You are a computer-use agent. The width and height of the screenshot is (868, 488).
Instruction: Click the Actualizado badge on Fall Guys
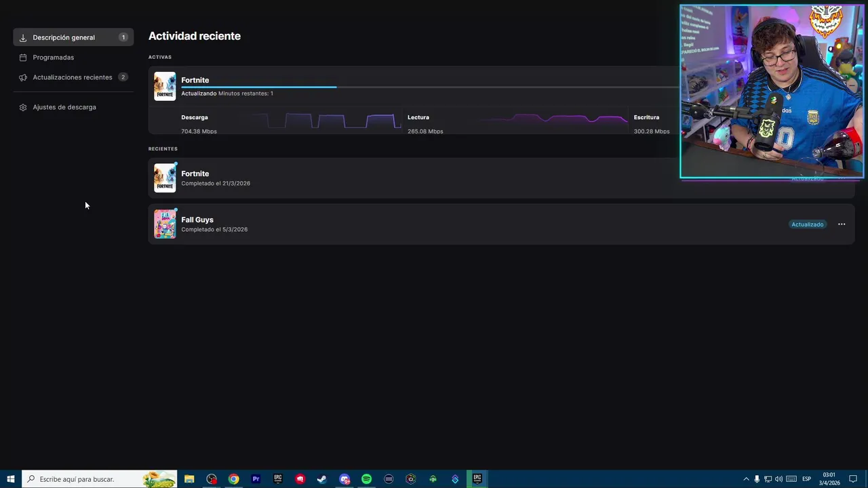[x=807, y=224]
